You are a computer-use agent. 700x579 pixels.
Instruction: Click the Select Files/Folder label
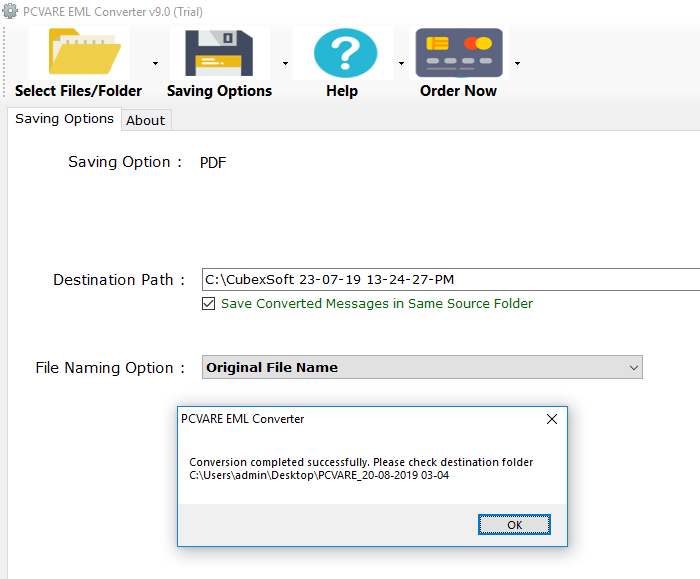click(79, 91)
